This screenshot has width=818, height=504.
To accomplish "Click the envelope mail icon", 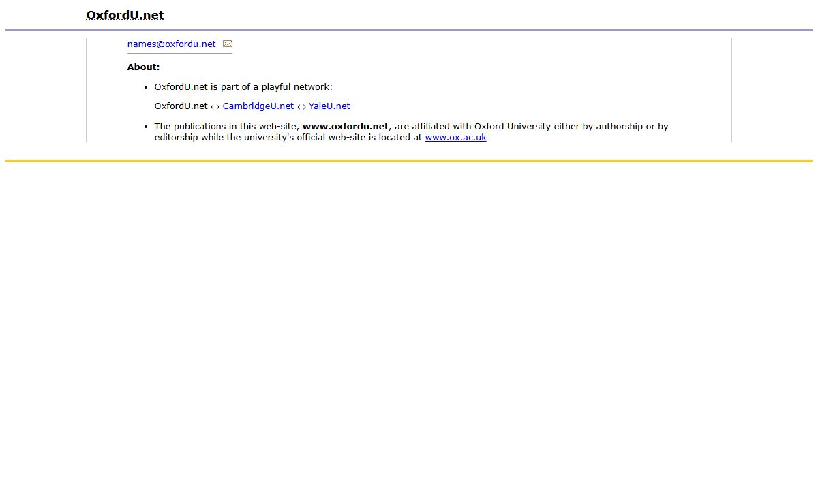I will coord(228,44).
